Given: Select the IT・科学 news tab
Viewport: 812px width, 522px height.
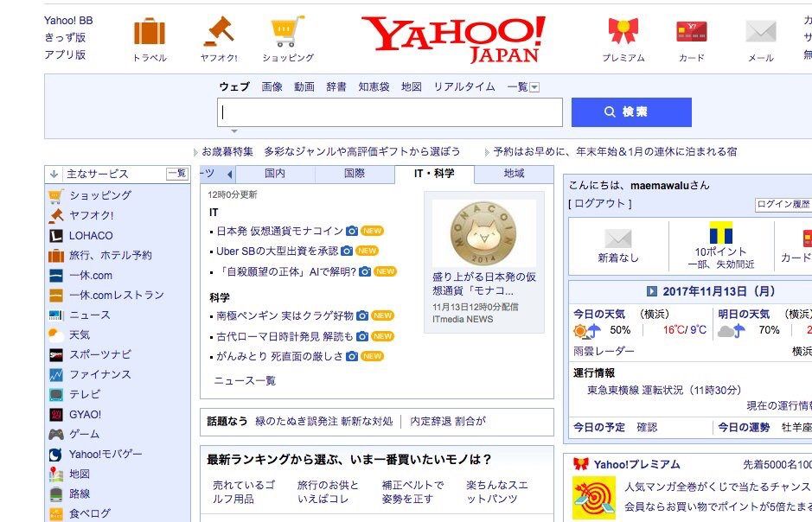Looking at the screenshot, I should pyautogui.click(x=434, y=174).
